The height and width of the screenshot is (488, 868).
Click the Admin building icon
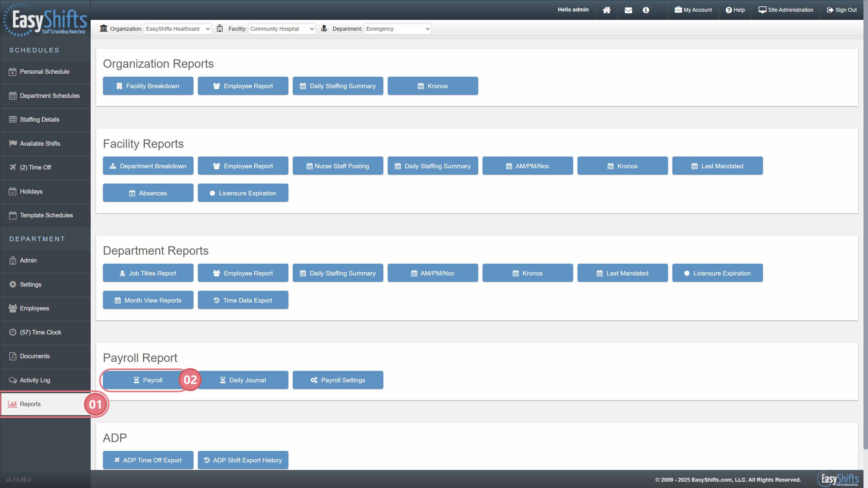click(13, 260)
